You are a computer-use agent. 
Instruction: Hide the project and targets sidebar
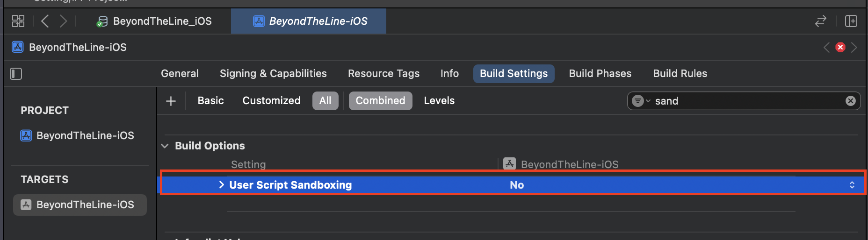[16, 74]
